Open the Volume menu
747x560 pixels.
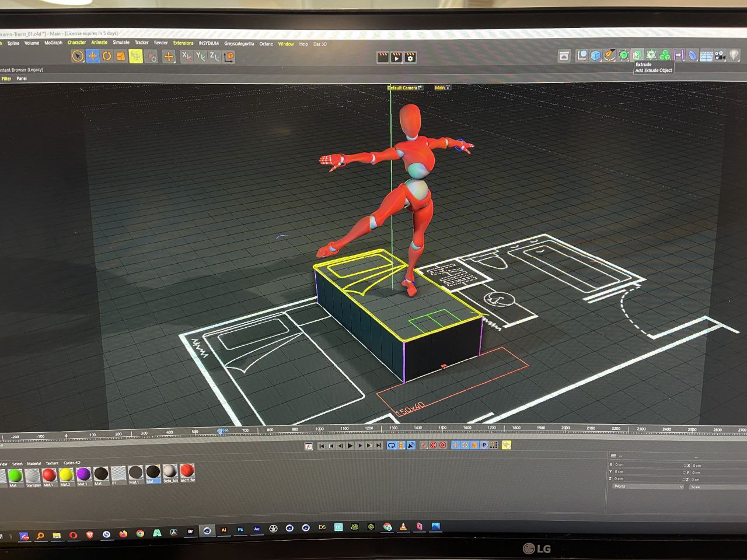click(32, 43)
